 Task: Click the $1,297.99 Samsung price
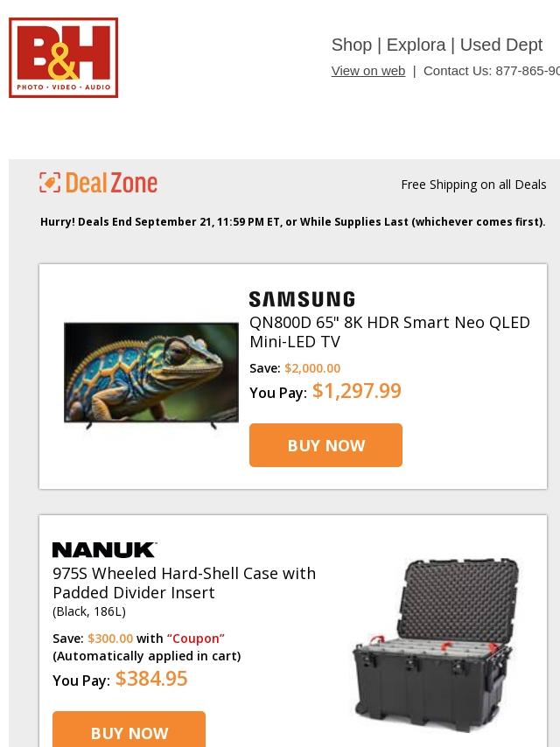point(357,391)
